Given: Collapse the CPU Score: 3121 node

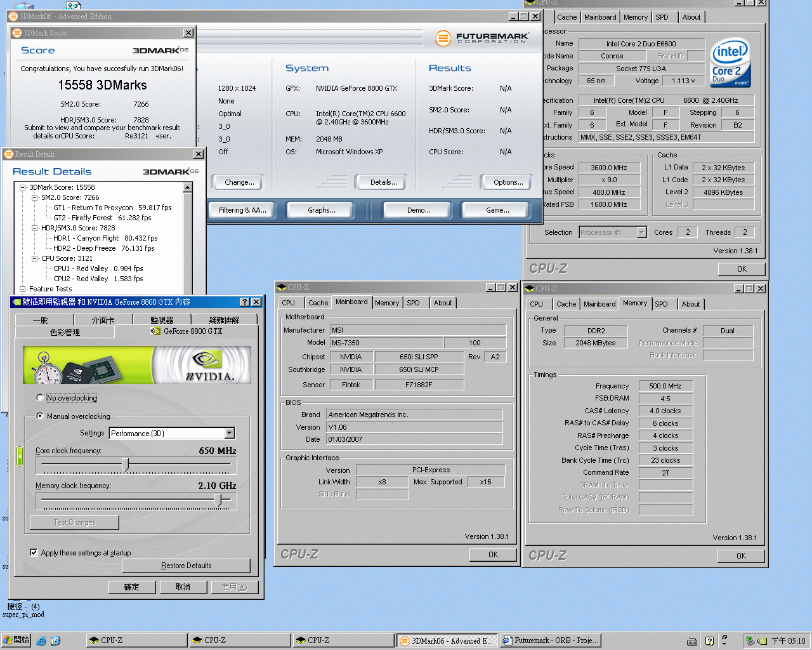Looking at the screenshot, I should click(35, 258).
